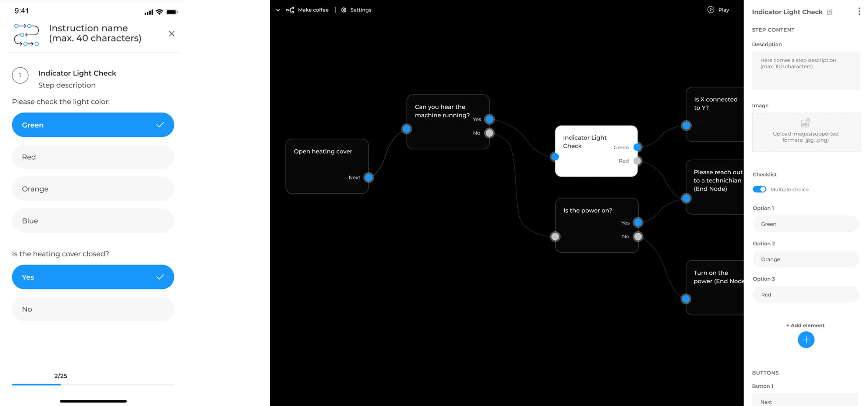Select Blue as the light color

[x=92, y=220]
